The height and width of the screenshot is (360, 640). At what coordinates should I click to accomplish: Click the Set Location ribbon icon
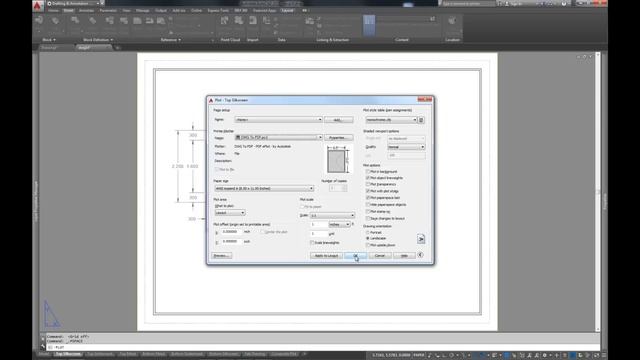(452, 20)
